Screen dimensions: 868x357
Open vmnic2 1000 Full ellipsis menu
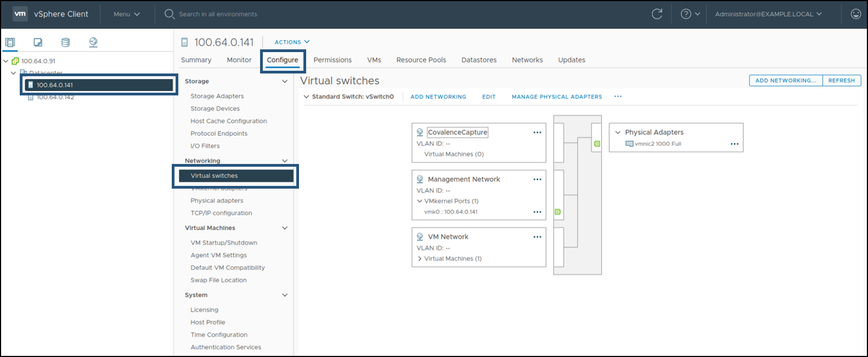pos(735,144)
